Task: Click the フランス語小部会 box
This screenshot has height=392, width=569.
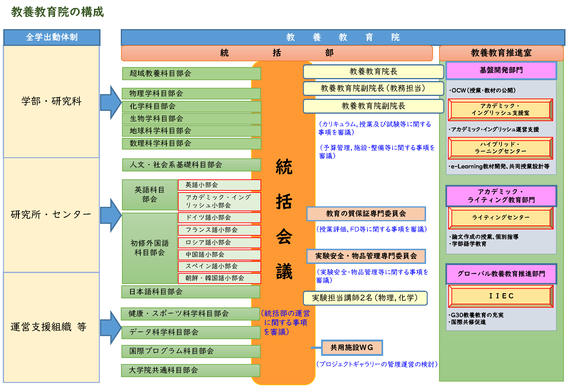Action: pyautogui.click(x=219, y=230)
